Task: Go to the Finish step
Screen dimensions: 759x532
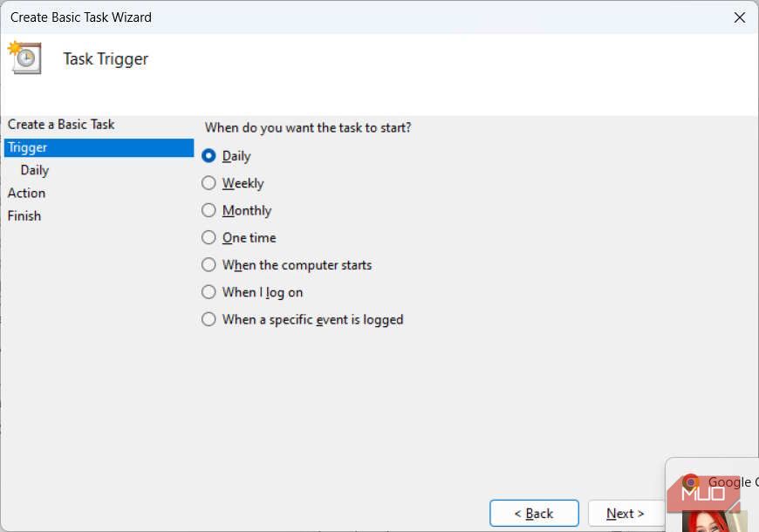Action: (24, 215)
